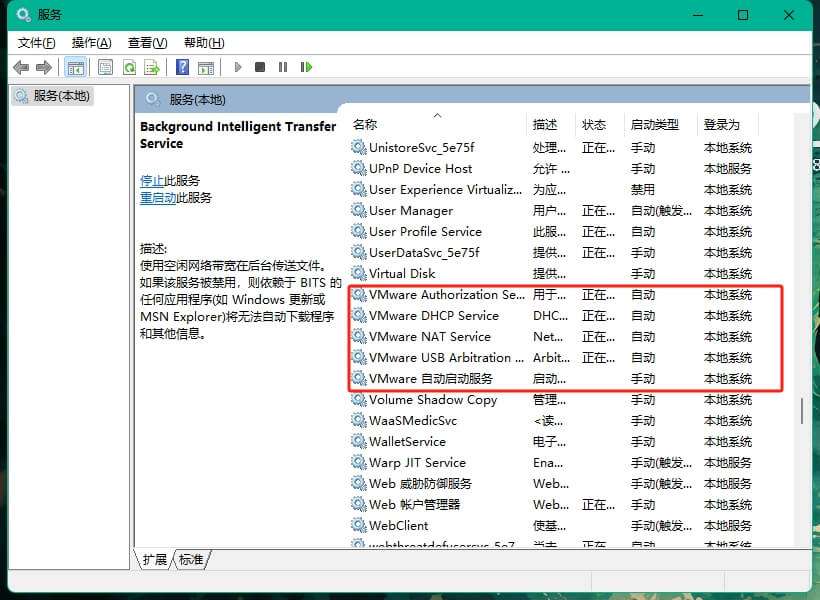The image size is (820, 600).
Task: Sort by the 名称 column header
Action: point(438,124)
